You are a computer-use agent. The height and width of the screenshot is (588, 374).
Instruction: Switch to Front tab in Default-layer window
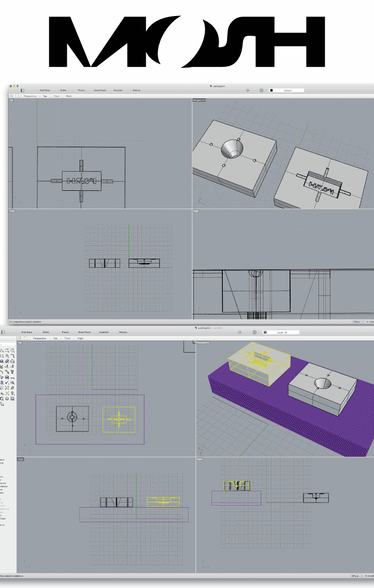[x=56, y=96]
